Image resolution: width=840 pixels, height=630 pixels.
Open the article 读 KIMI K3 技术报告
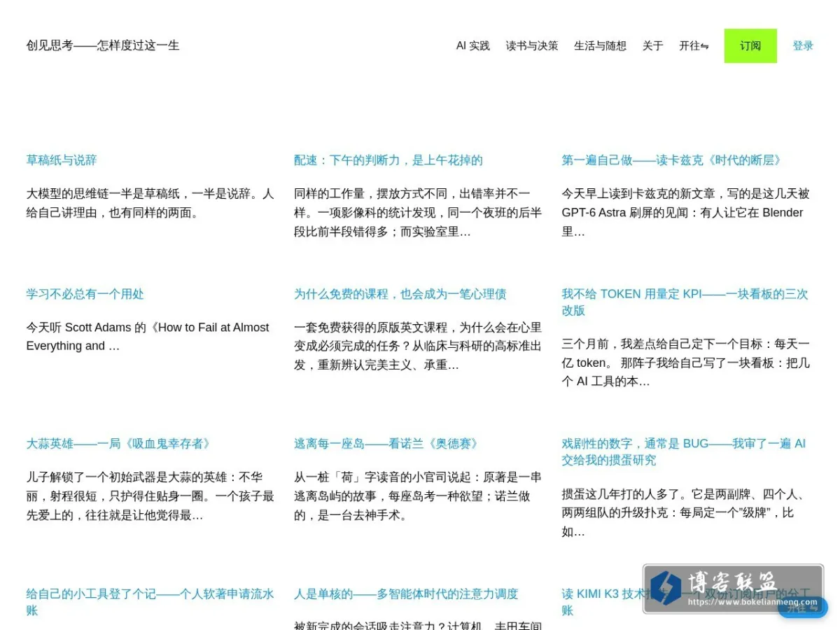coord(685,602)
